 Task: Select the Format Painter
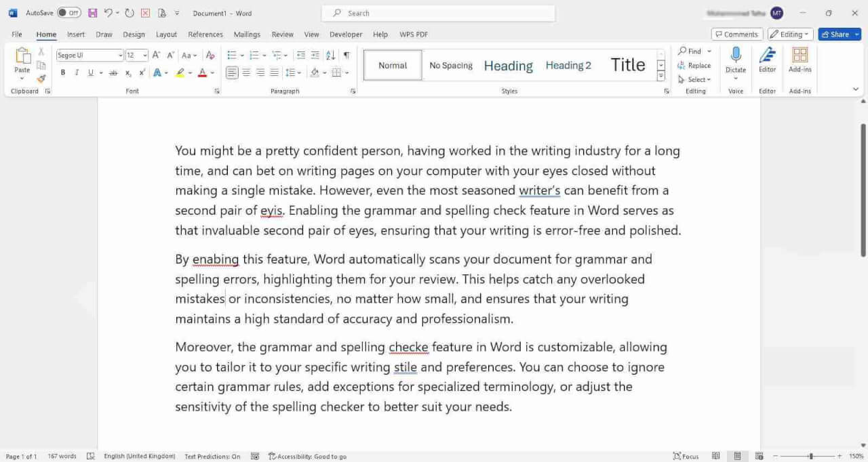[x=41, y=79]
